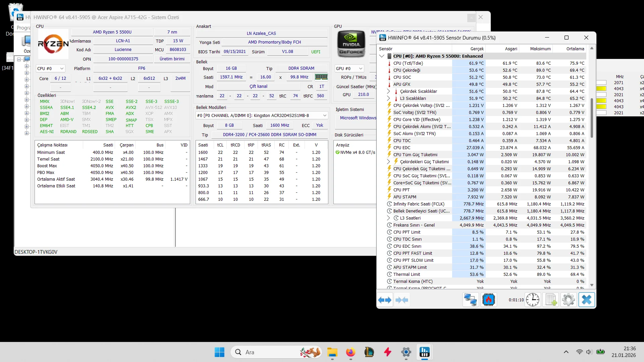Screen dimensions: 644x362
Task: Start logging with the sheet-plus icon
Action: 551,300
